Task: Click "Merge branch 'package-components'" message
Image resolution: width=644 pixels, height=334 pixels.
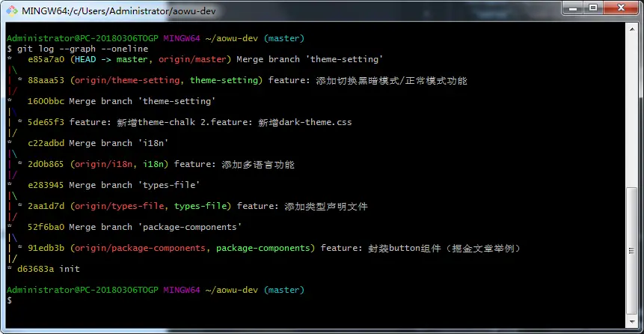Action: click(x=156, y=227)
